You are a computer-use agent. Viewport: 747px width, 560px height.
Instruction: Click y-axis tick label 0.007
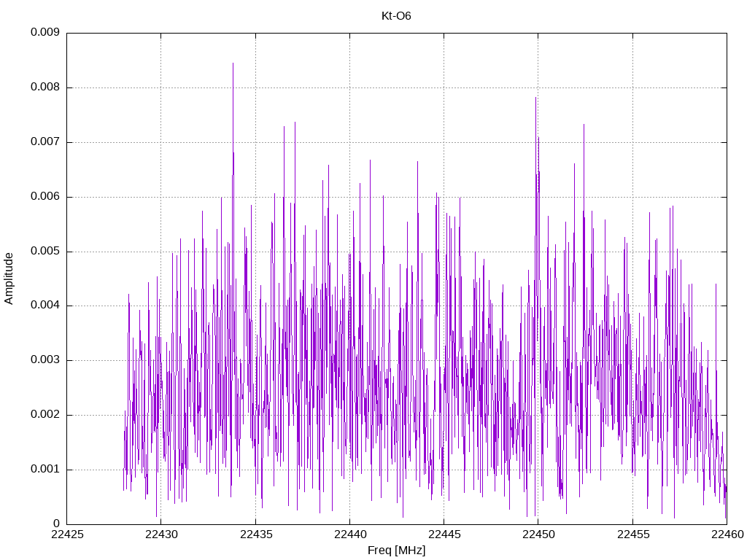(45, 142)
